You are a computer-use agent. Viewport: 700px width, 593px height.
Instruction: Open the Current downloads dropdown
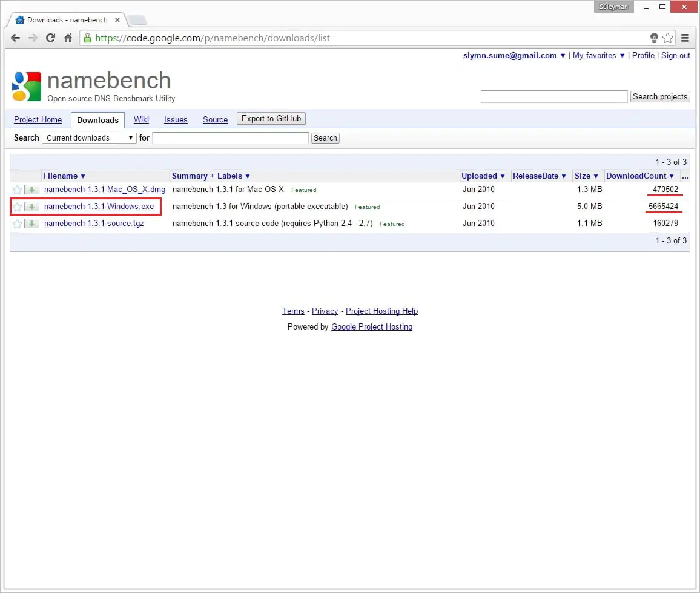[x=89, y=138]
